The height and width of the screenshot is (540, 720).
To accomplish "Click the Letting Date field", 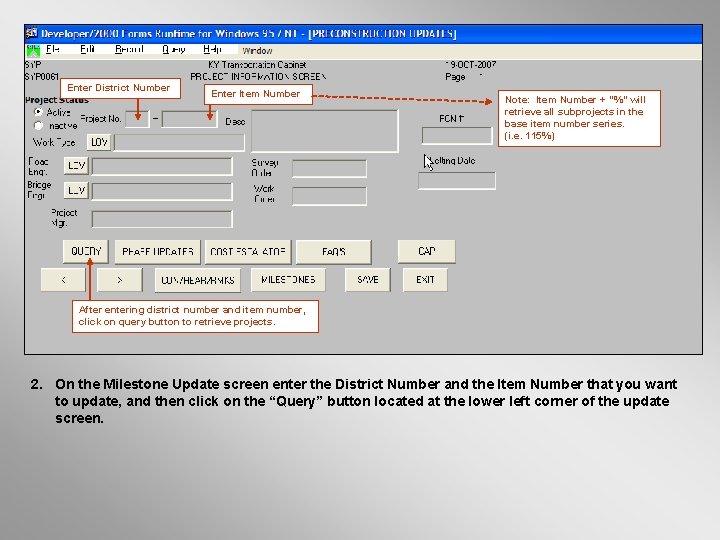I will coord(457,180).
